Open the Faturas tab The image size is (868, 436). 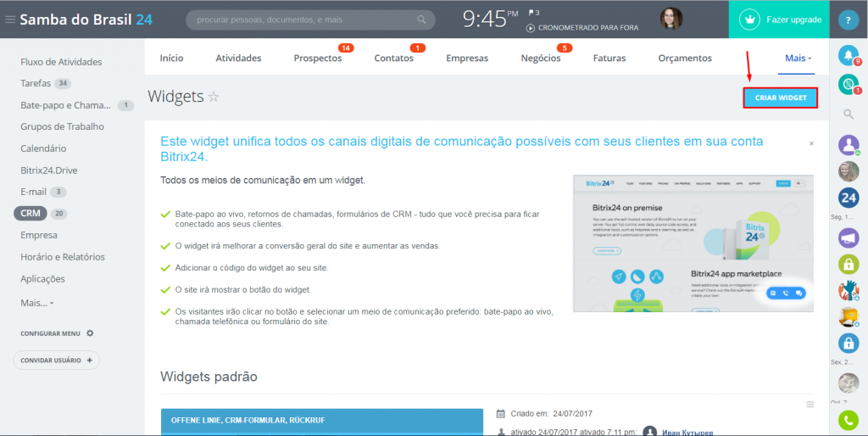click(609, 59)
